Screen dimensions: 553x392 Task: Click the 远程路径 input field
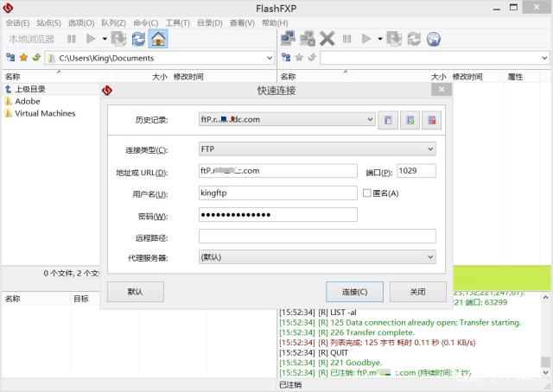317,237
